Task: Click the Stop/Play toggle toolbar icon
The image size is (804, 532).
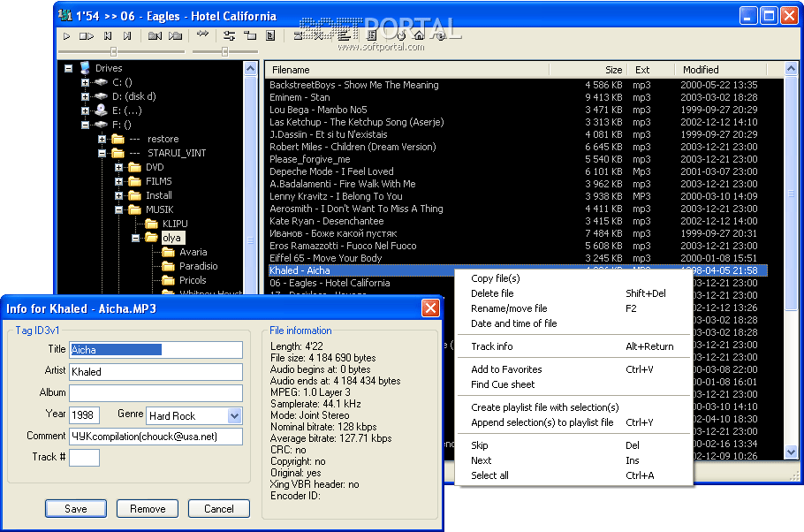Action: pos(87,36)
